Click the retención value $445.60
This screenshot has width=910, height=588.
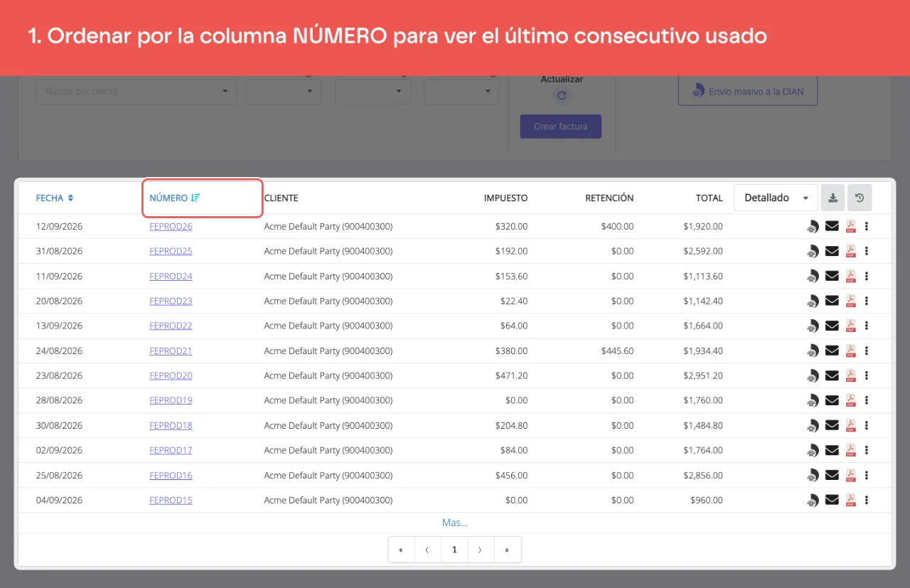pyautogui.click(x=617, y=351)
